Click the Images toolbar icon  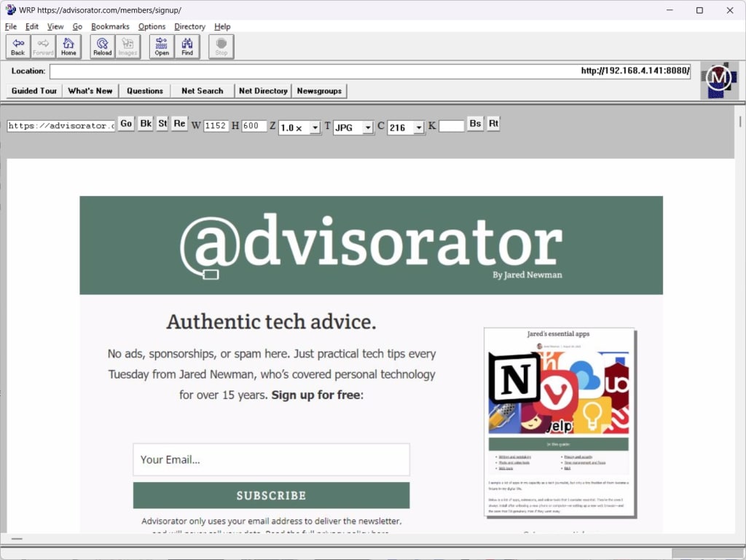coord(127,46)
